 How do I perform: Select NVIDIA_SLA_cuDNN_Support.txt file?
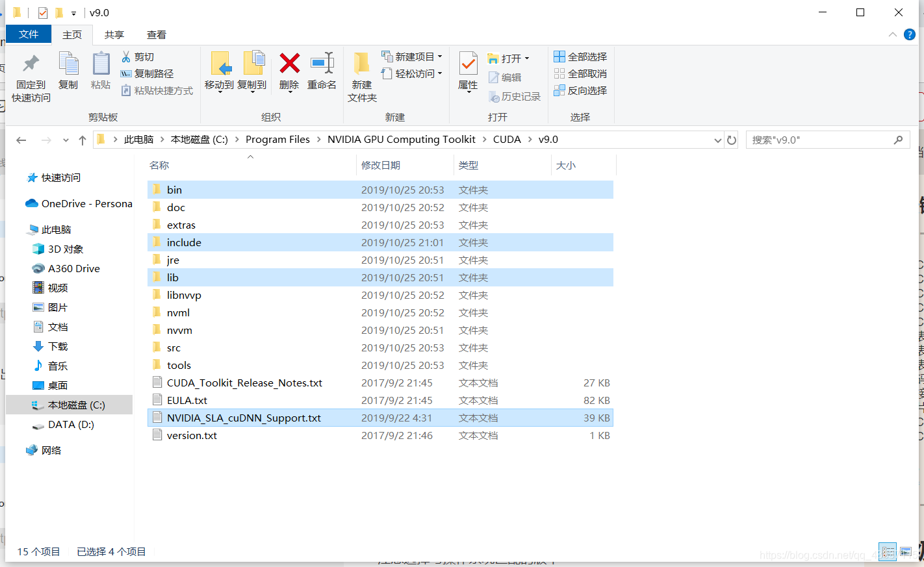pyautogui.click(x=380, y=418)
